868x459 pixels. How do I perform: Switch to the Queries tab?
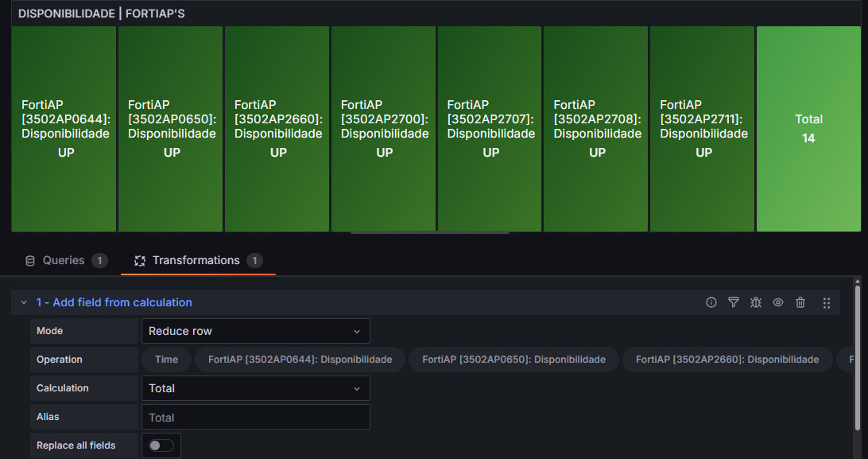click(67, 260)
